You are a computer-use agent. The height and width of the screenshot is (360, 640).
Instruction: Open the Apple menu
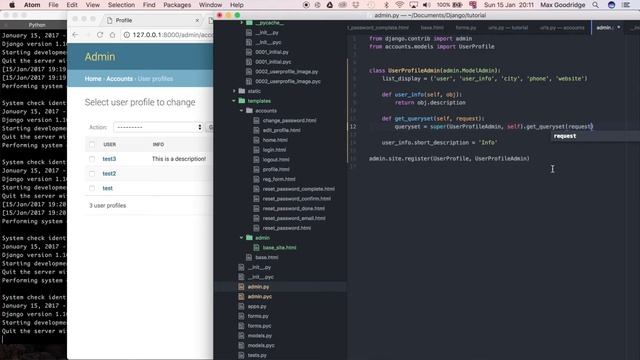pos(12,5)
